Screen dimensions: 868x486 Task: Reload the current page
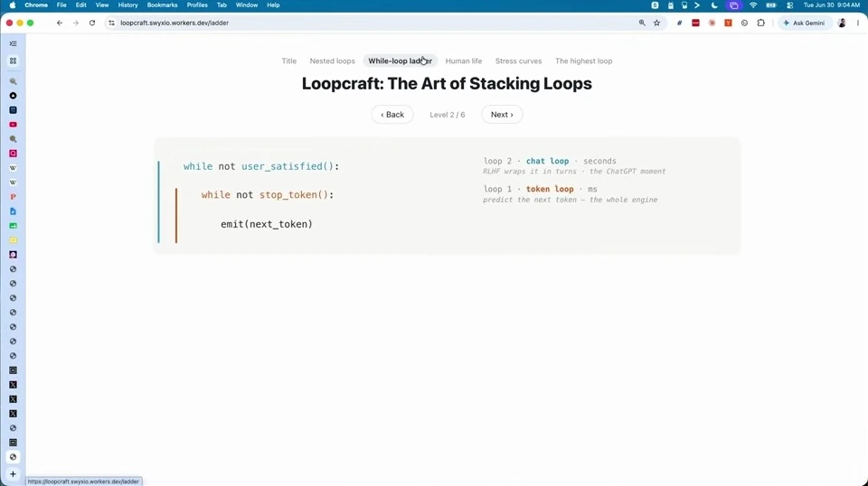pos(92,23)
